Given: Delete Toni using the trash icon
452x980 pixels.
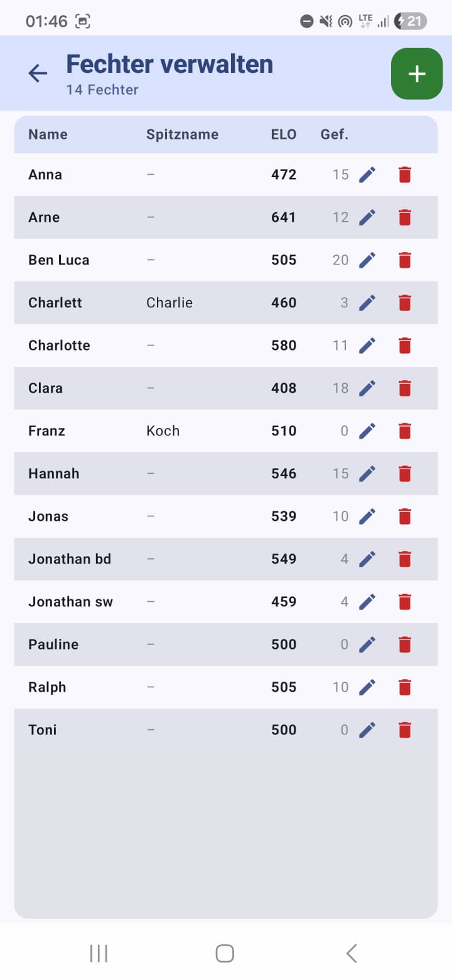Looking at the screenshot, I should click(x=405, y=730).
